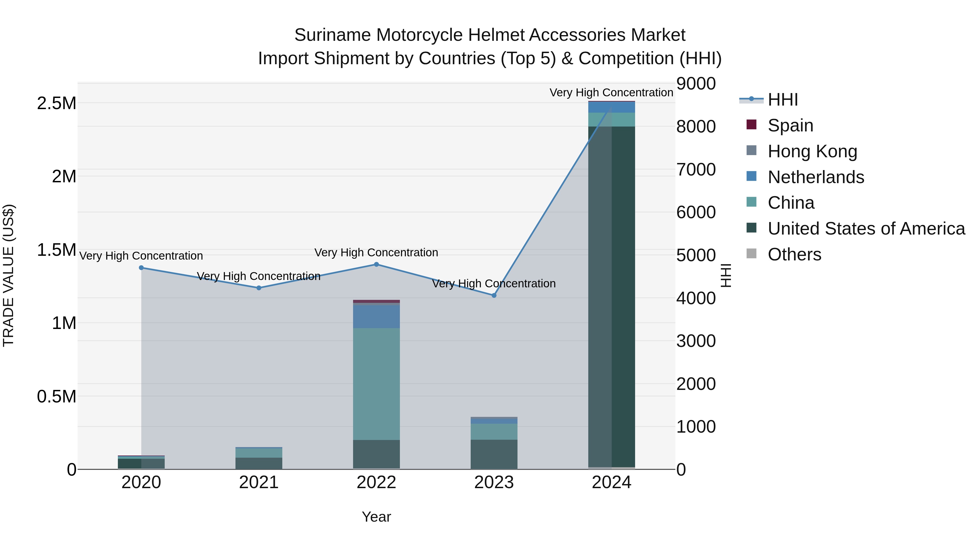Click the Netherlands segment of 2022 bar

pos(376,317)
